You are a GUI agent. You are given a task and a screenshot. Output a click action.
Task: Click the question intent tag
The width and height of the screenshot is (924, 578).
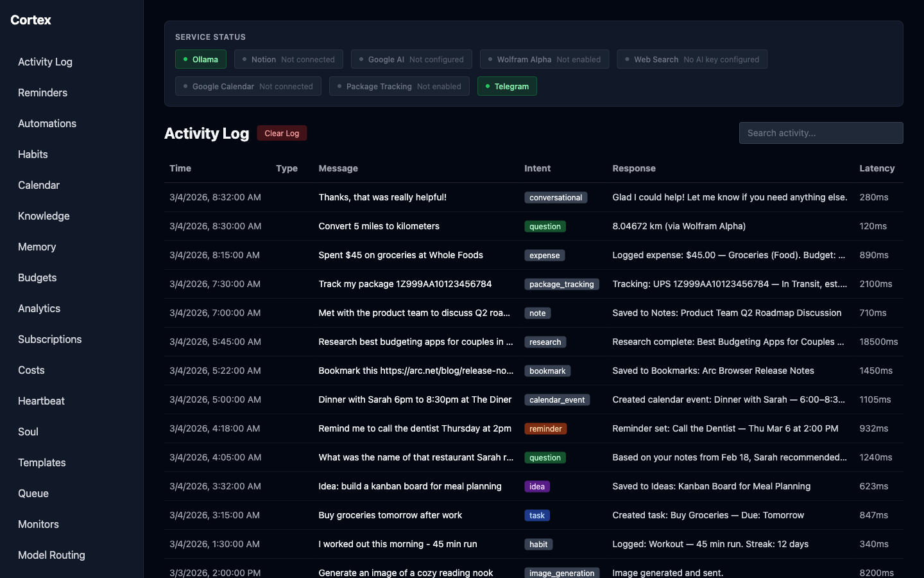pos(545,226)
